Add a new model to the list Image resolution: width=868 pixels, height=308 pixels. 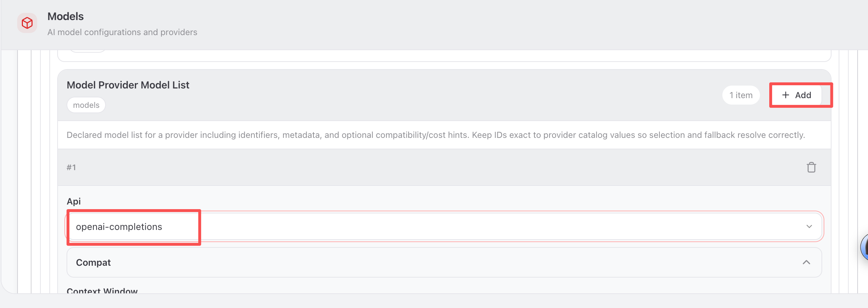point(796,95)
